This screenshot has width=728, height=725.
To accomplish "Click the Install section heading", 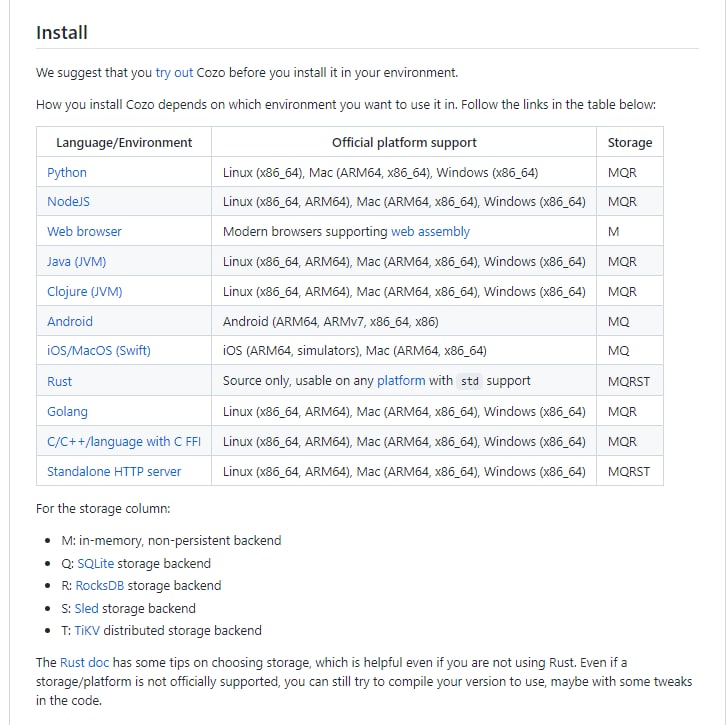I will 62,32.
